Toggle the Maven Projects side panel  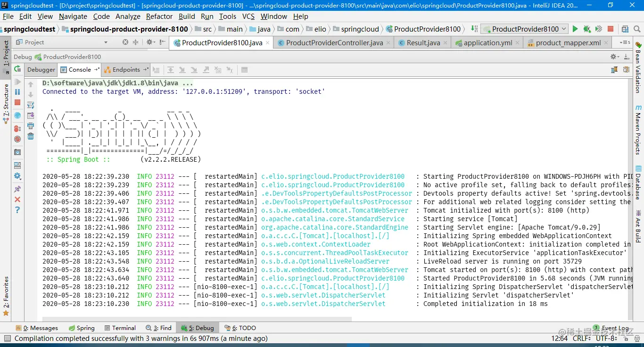[638, 130]
